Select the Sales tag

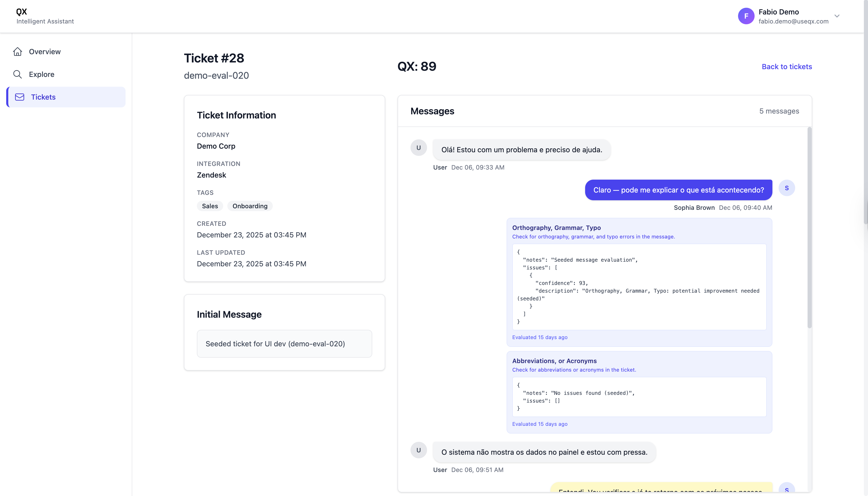pos(210,206)
